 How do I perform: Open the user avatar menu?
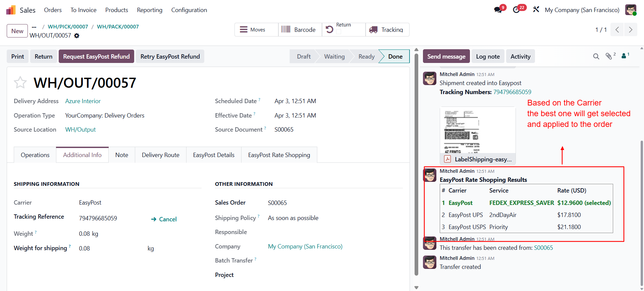pos(631,10)
